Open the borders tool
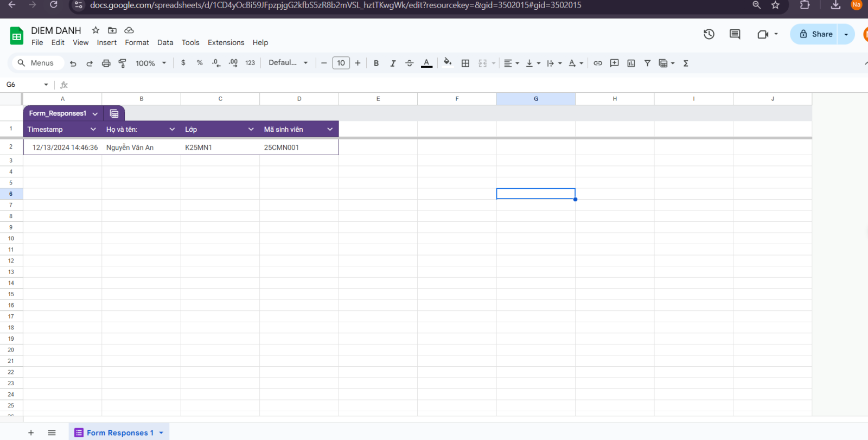The image size is (868, 440). 465,63
